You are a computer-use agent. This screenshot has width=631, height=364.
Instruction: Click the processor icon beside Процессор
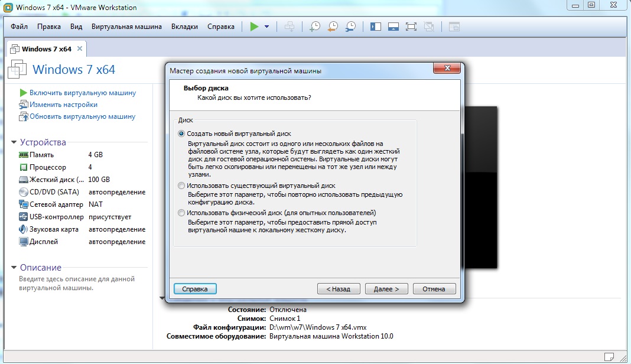(x=24, y=167)
